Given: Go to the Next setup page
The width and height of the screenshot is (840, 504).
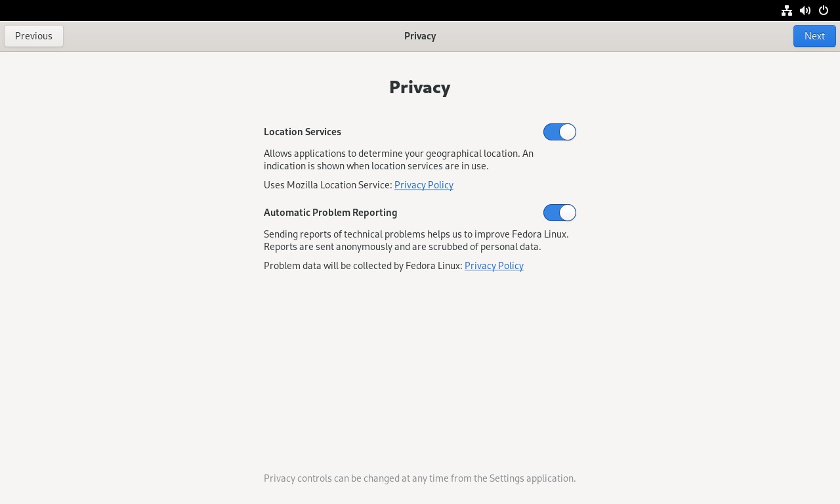Looking at the screenshot, I should (x=814, y=36).
